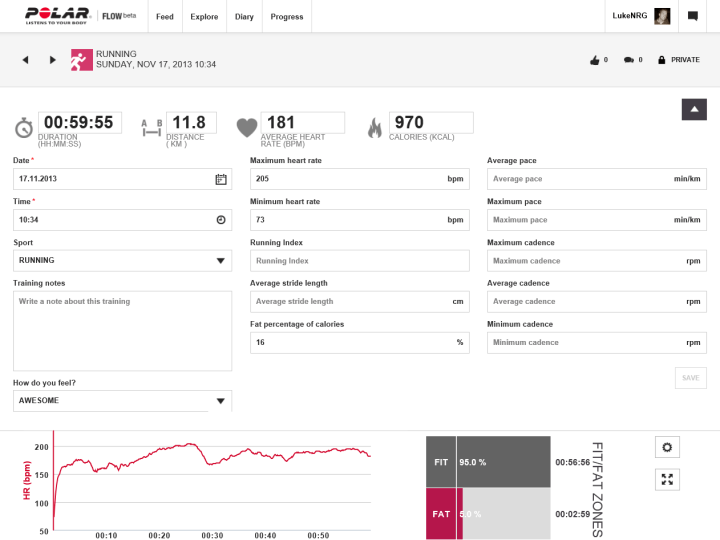The height and width of the screenshot is (540, 720).
Task: Click the Maximum cadence field
Action: [x=596, y=261]
